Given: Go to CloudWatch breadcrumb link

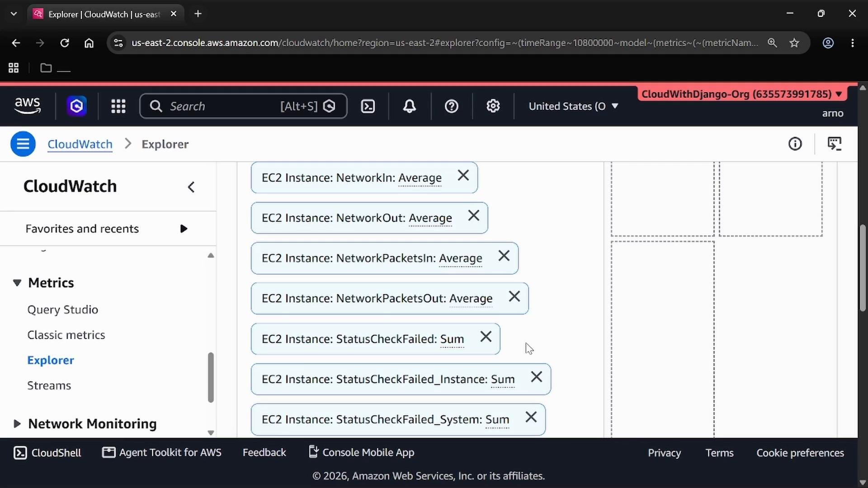Looking at the screenshot, I should (80, 144).
